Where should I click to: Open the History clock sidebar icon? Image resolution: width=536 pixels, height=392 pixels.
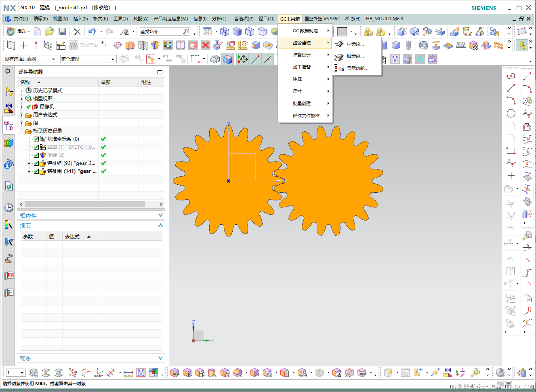(8, 208)
